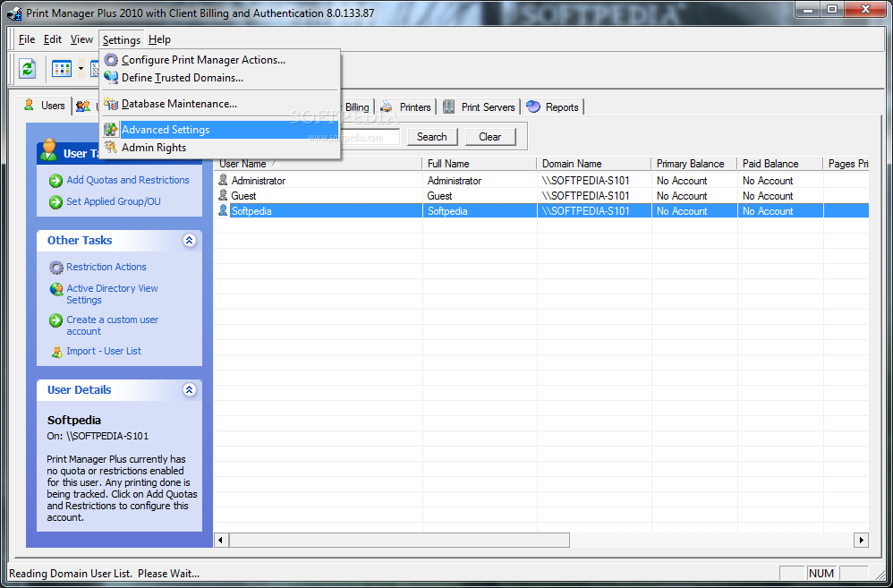Click the left arrow of horizontal scrollbar
This screenshot has width=893, height=588.
222,540
